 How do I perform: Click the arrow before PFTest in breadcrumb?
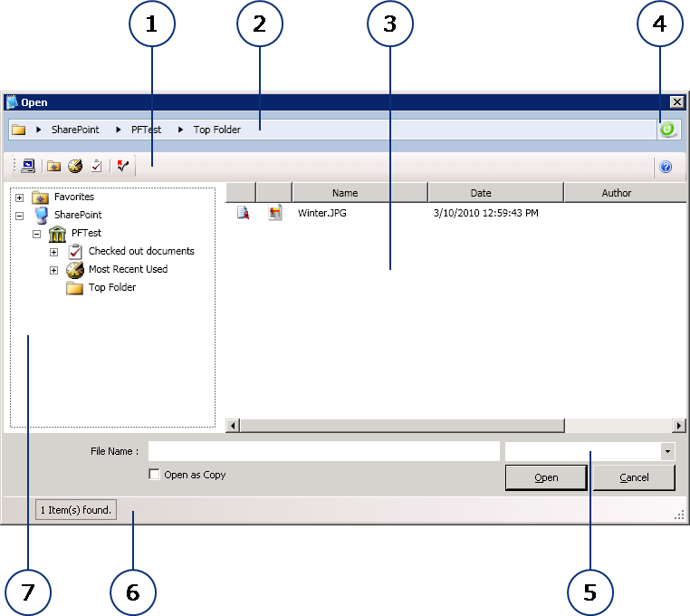119,130
